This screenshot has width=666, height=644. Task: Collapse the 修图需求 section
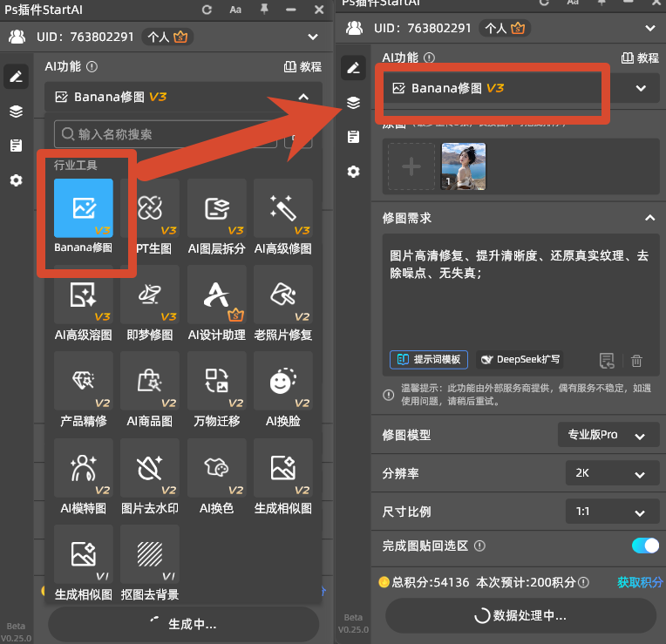click(649, 218)
